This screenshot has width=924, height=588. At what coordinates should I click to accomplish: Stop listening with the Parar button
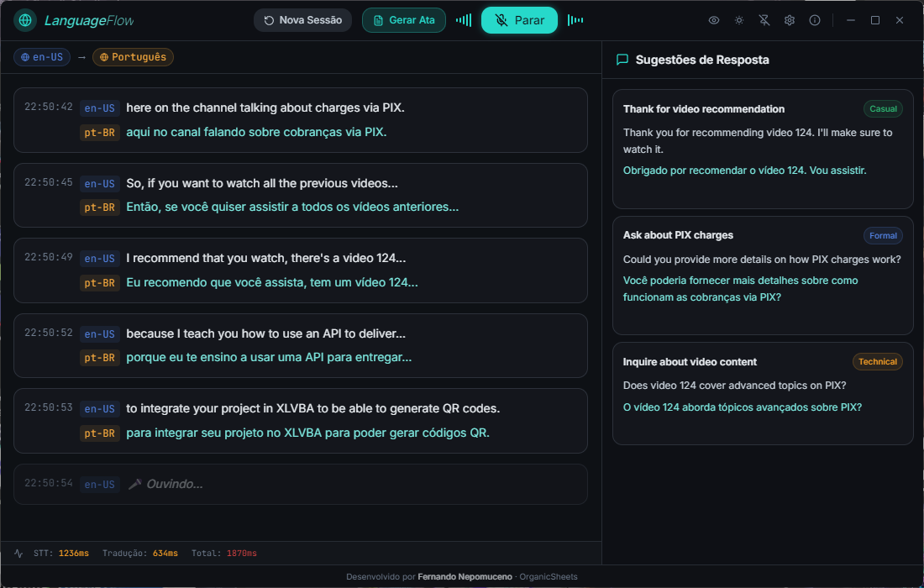coord(519,20)
